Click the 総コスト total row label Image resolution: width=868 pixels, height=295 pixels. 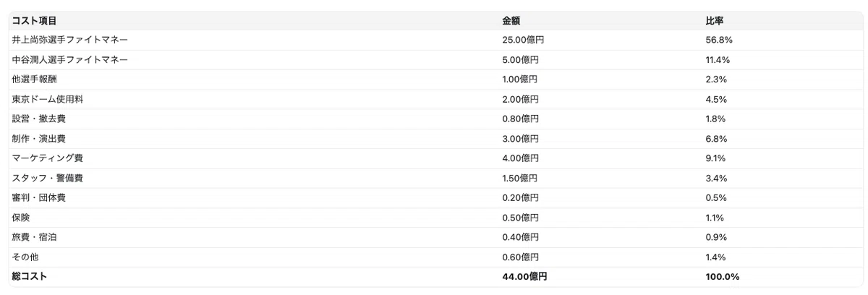[30, 276]
